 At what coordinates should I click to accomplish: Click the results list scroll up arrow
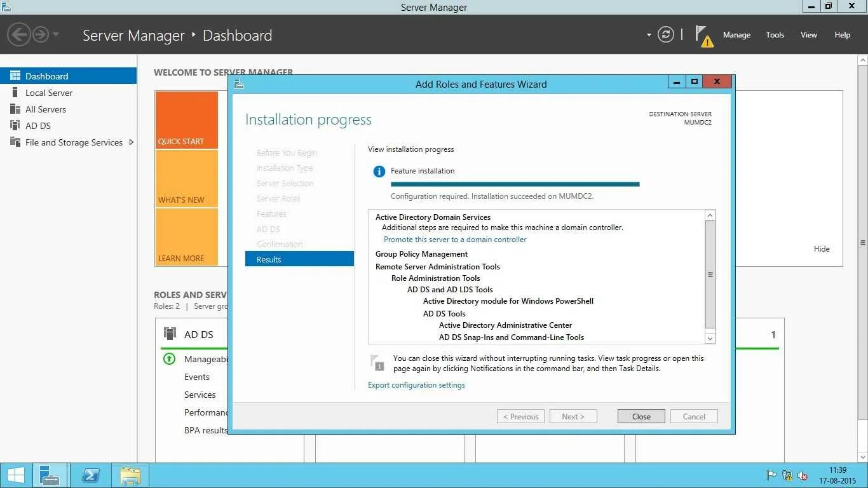click(x=710, y=215)
